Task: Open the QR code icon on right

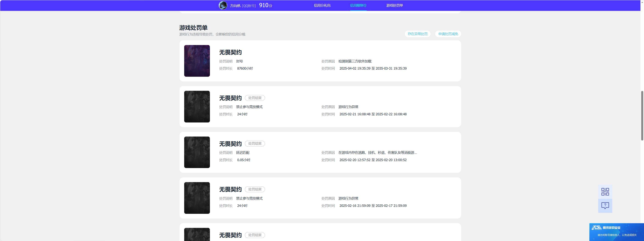Action: click(605, 192)
